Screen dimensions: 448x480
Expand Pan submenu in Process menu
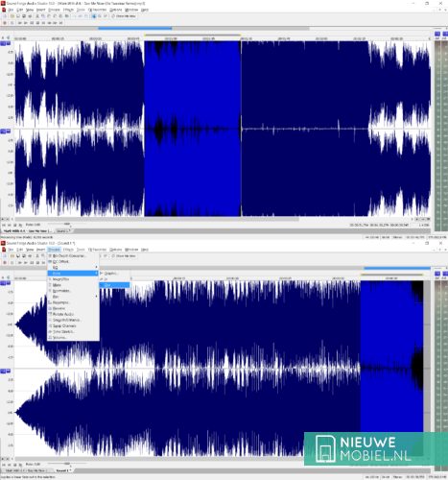(73, 297)
